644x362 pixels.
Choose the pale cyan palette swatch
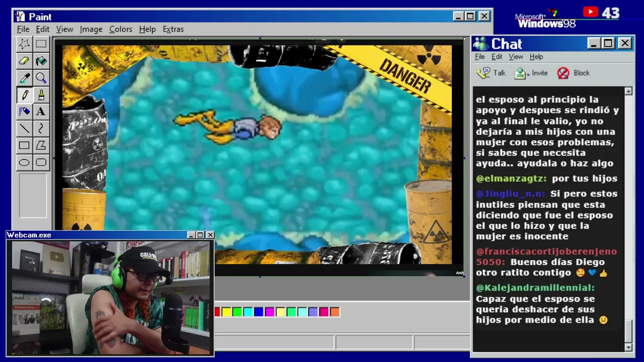302,312
